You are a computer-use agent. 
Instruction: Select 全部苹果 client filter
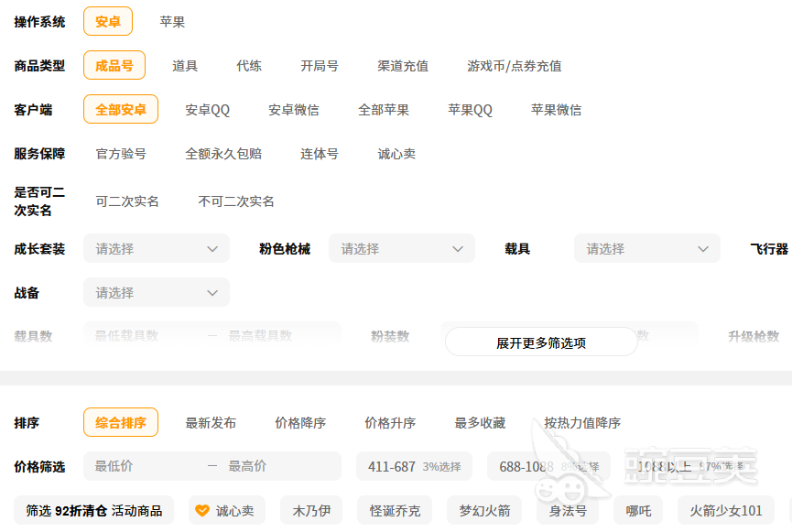point(384,110)
